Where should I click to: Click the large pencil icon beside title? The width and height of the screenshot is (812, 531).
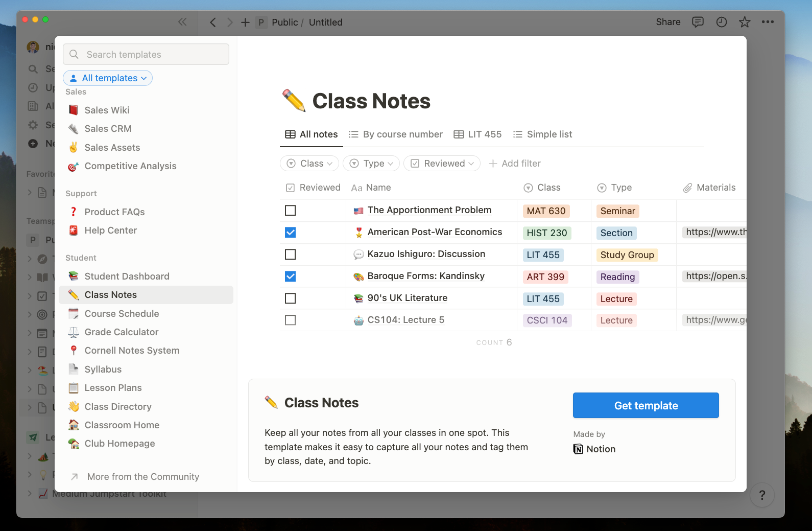[x=294, y=100]
